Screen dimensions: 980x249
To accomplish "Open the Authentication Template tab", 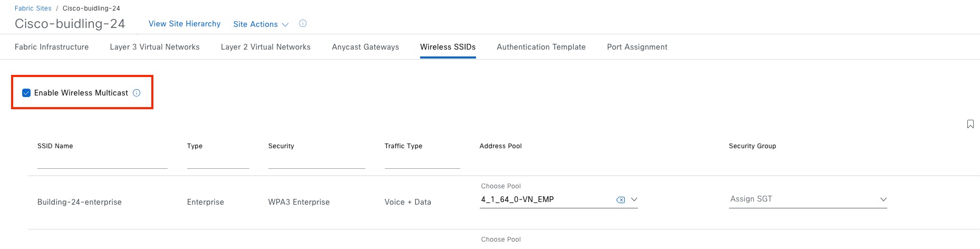I will coord(541,47).
